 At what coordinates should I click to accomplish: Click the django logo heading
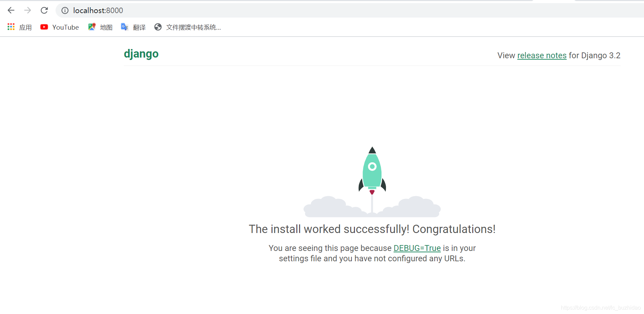click(141, 54)
